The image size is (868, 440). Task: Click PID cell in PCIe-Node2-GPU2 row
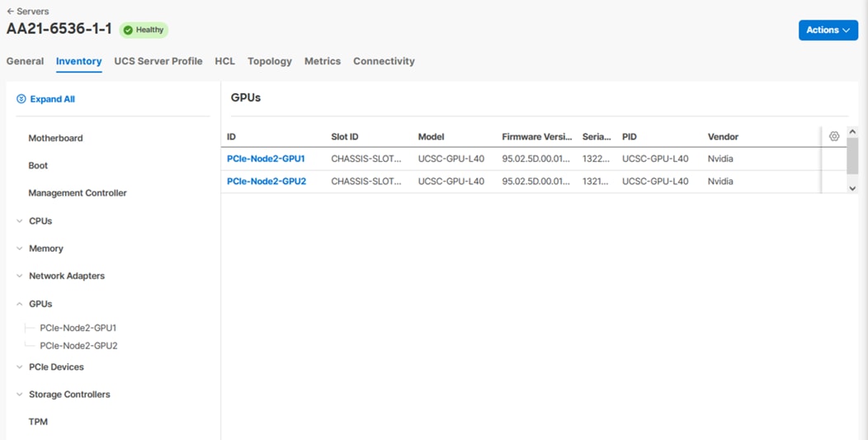(x=655, y=182)
